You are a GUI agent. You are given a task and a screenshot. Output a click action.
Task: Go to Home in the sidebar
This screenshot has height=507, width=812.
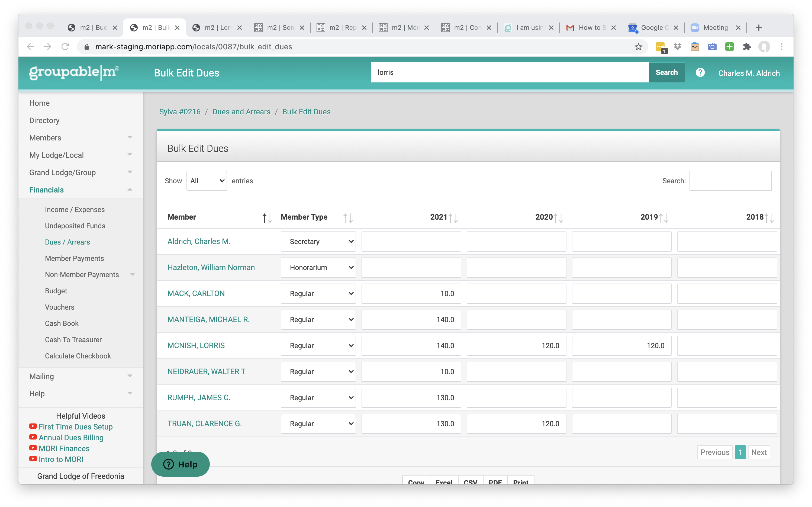[39, 103]
